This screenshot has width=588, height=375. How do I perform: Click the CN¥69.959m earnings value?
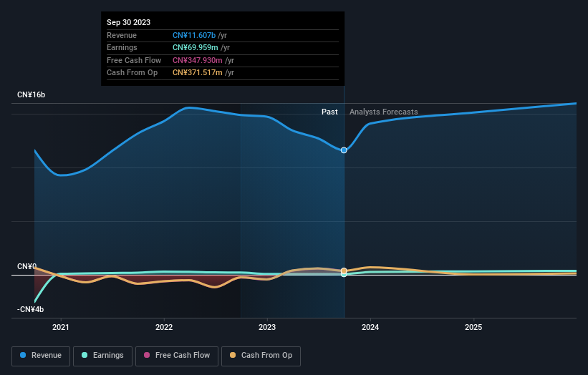(195, 47)
